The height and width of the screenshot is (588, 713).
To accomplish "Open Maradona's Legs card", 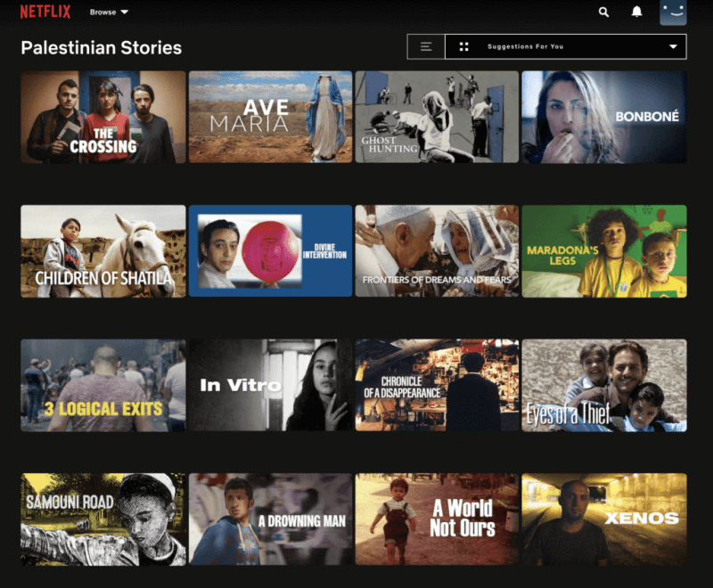I will click(x=604, y=251).
